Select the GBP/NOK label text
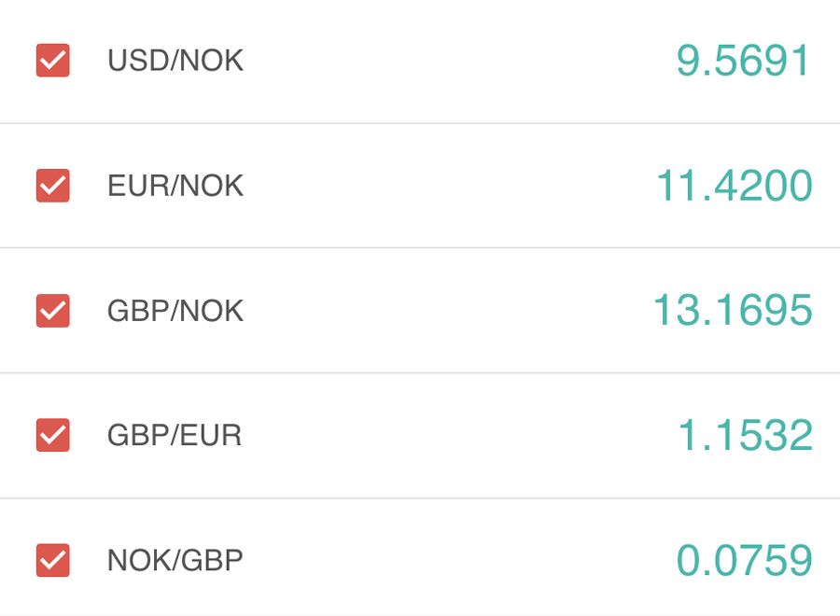840x616 pixels. click(175, 311)
